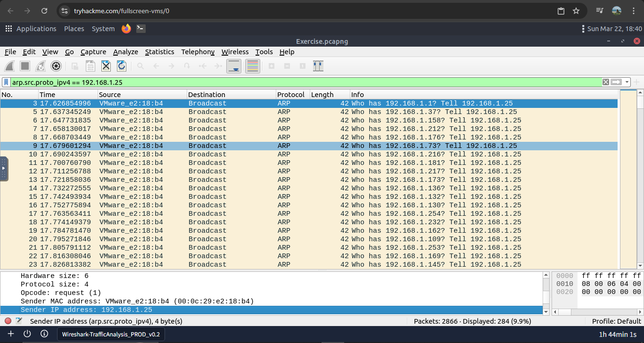Screen dimensions: 644x343
Task: Open the Applications menu
Action: [31, 29]
